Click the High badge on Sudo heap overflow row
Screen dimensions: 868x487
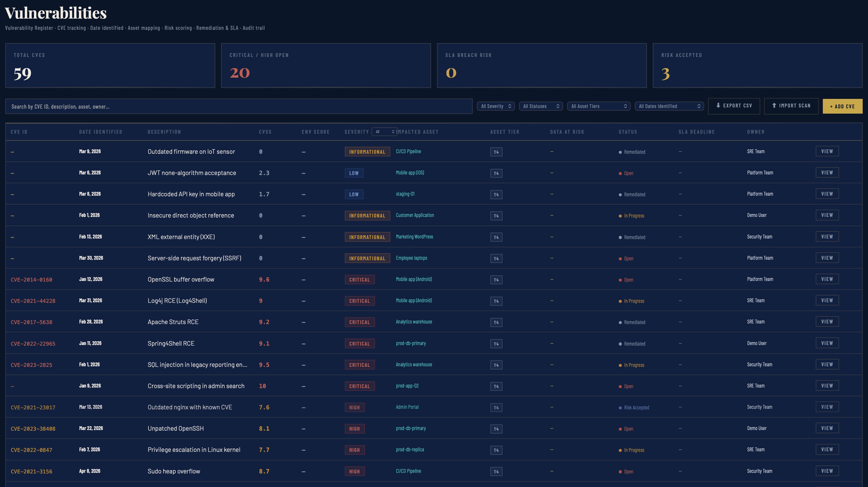[355, 471]
